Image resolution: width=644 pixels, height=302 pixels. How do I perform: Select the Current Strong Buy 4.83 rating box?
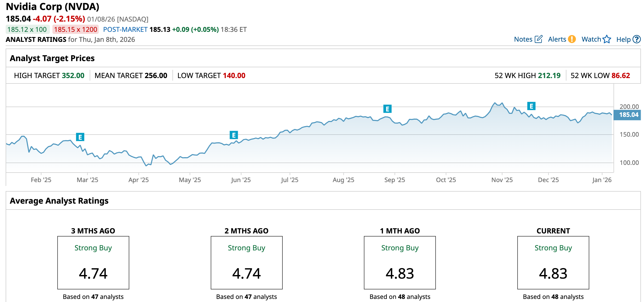[x=553, y=262]
